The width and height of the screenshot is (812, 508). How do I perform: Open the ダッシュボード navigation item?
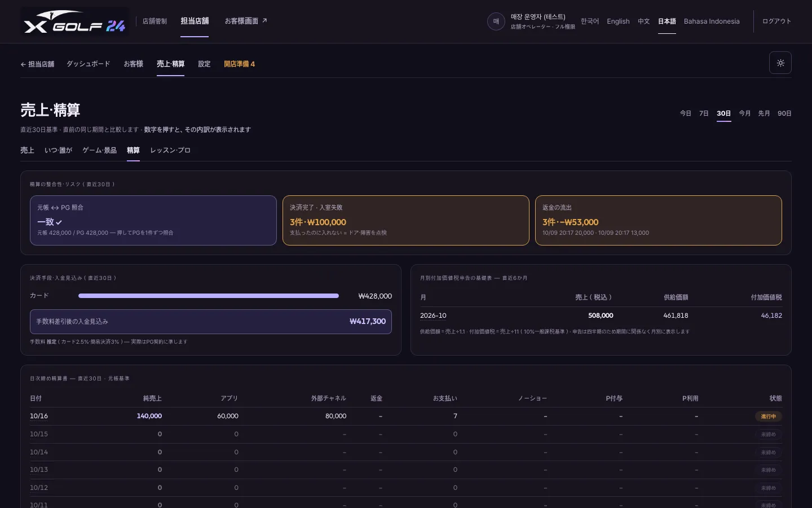pyautogui.click(x=89, y=64)
